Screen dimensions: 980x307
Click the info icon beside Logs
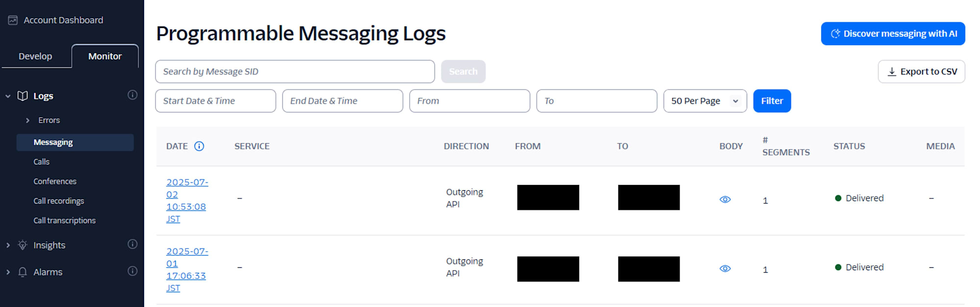tap(132, 95)
